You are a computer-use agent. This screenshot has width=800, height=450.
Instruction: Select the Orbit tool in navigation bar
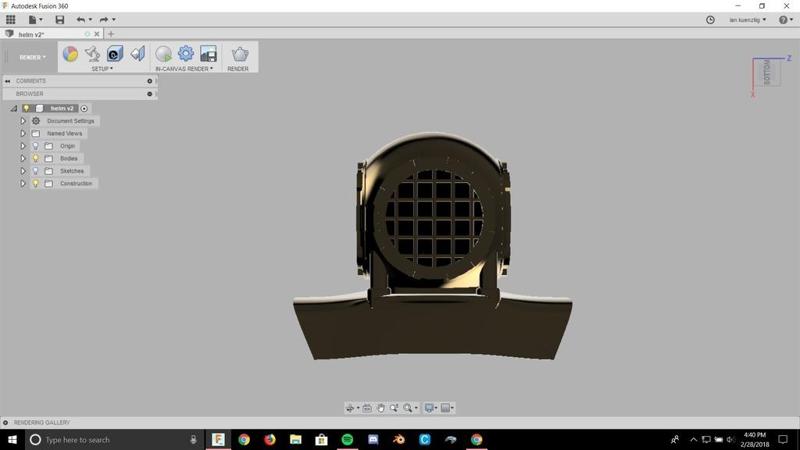pos(350,408)
